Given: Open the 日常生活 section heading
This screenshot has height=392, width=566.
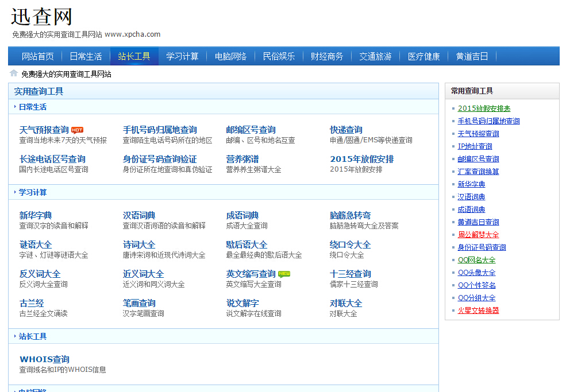Looking at the screenshot, I should click(x=33, y=107).
